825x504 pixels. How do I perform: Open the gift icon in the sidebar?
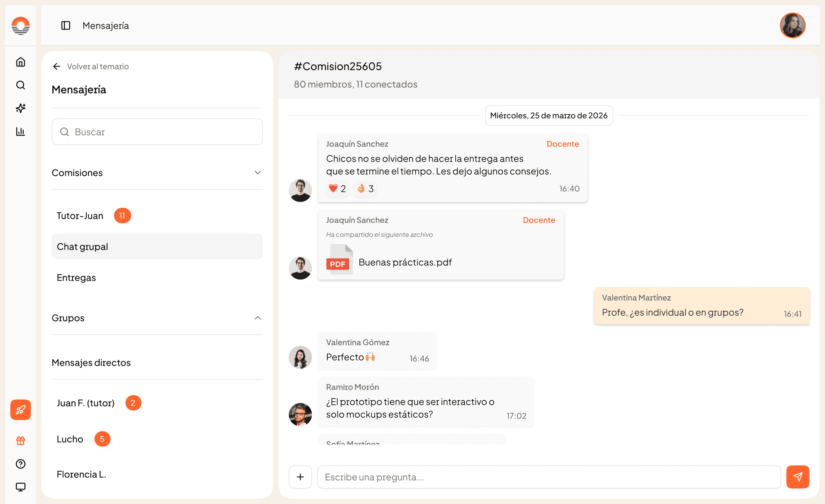[21, 441]
